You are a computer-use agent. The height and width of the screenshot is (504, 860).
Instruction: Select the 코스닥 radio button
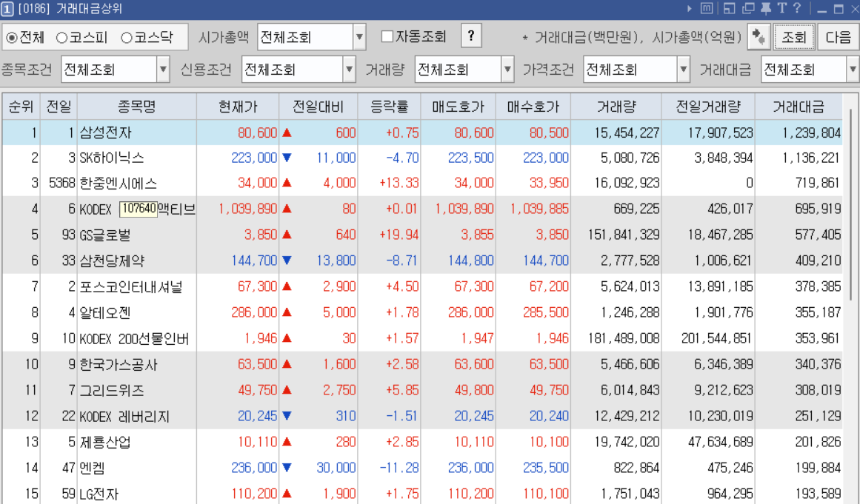pos(127,38)
